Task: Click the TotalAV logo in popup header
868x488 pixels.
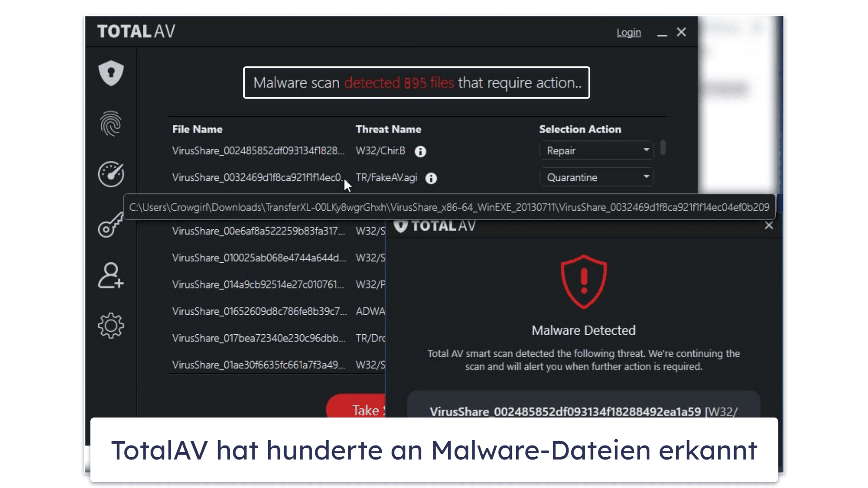Action: [x=435, y=226]
